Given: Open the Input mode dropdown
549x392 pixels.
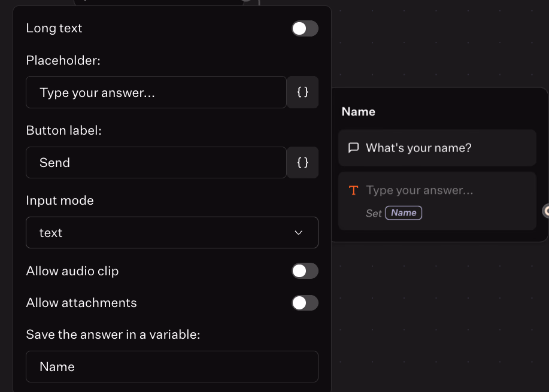Looking at the screenshot, I should point(172,233).
